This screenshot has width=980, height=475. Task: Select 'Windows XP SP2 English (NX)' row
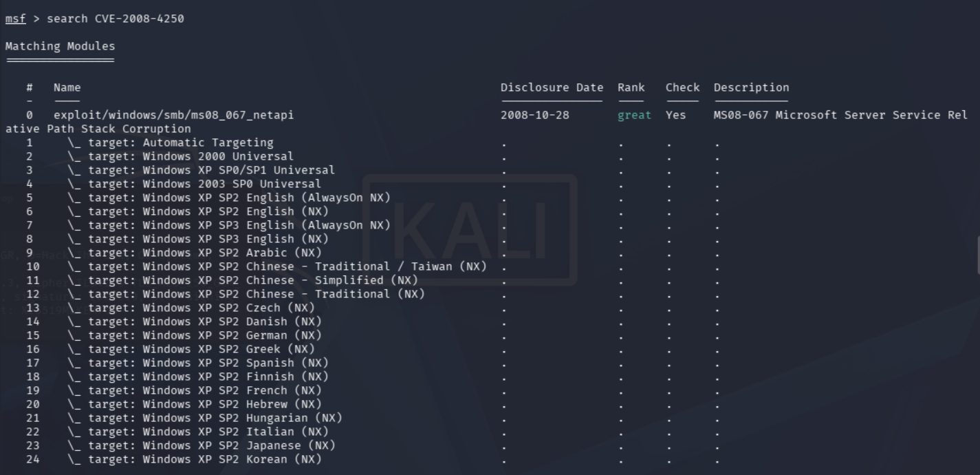198,211
